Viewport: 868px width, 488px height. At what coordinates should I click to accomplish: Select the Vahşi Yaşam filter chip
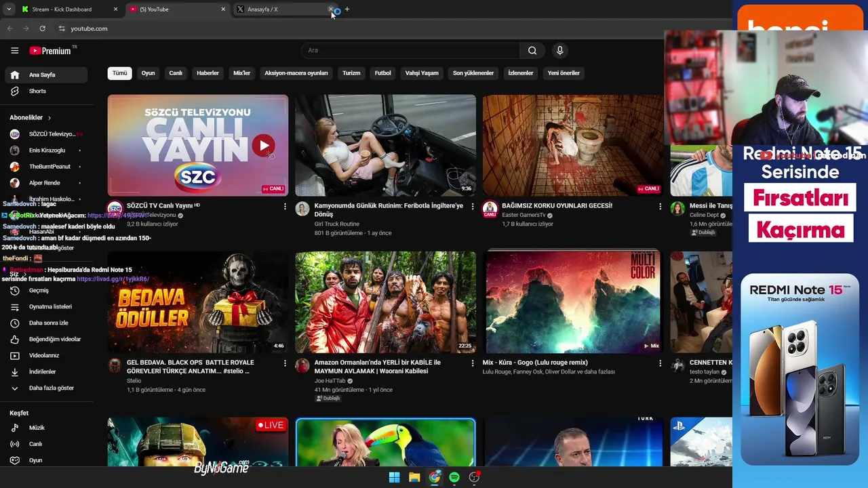(x=422, y=73)
